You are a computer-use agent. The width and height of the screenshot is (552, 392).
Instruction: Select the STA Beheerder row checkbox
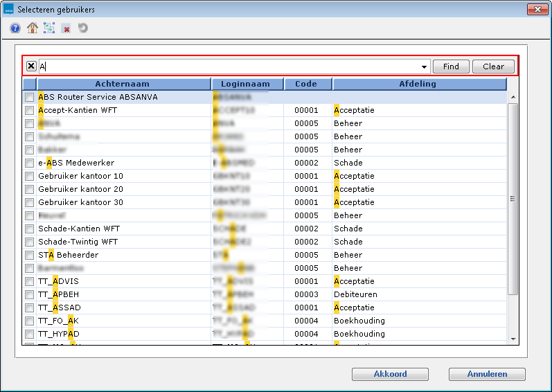[x=29, y=256]
